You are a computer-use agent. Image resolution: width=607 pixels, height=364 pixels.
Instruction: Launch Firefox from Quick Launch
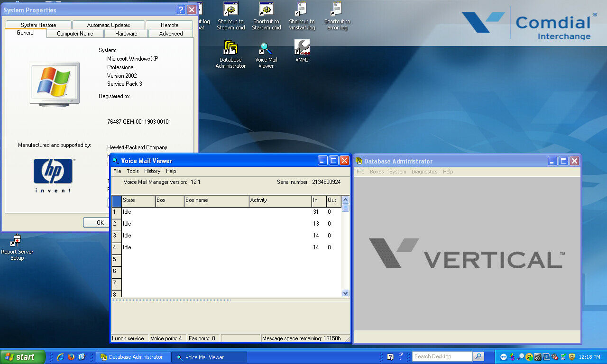click(71, 357)
